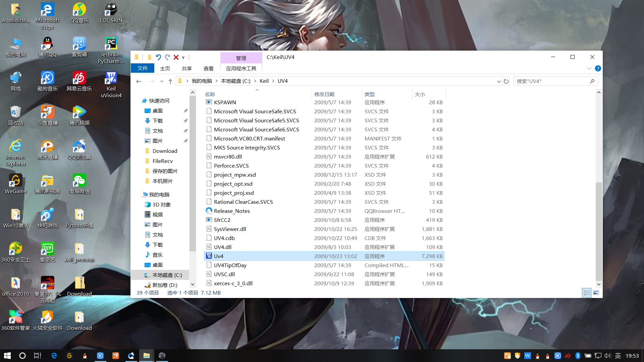644x362 pixels.
Task: Switch to large icons view toggle
Action: (596, 293)
